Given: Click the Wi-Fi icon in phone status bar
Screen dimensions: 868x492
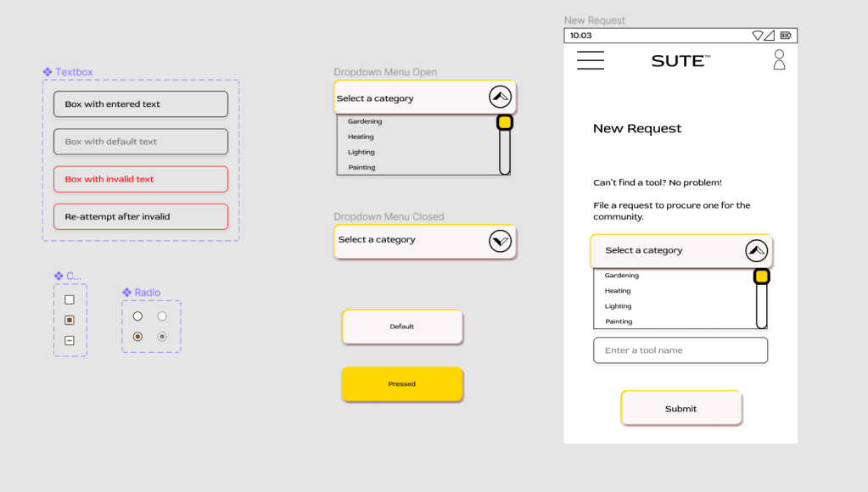Looking at the screenshot, I should click(x=758, y=36).
